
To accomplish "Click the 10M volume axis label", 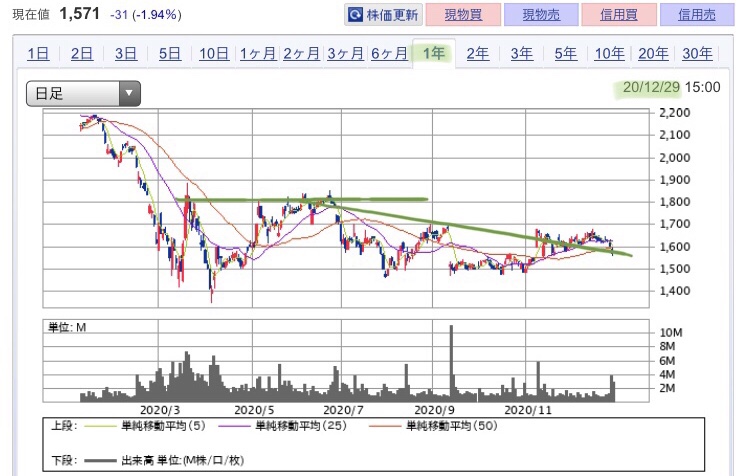I will pyautogui.click(x=671, y=333).
